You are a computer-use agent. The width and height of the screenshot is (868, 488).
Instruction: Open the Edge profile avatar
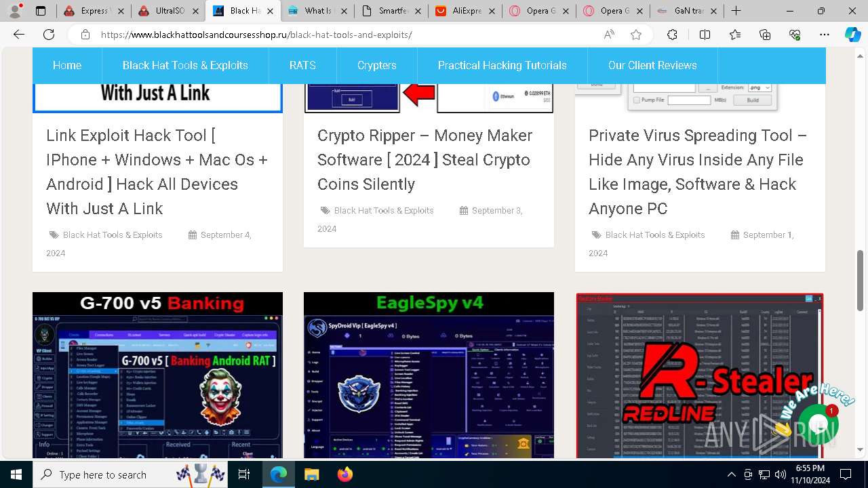(x=15, y=11)
